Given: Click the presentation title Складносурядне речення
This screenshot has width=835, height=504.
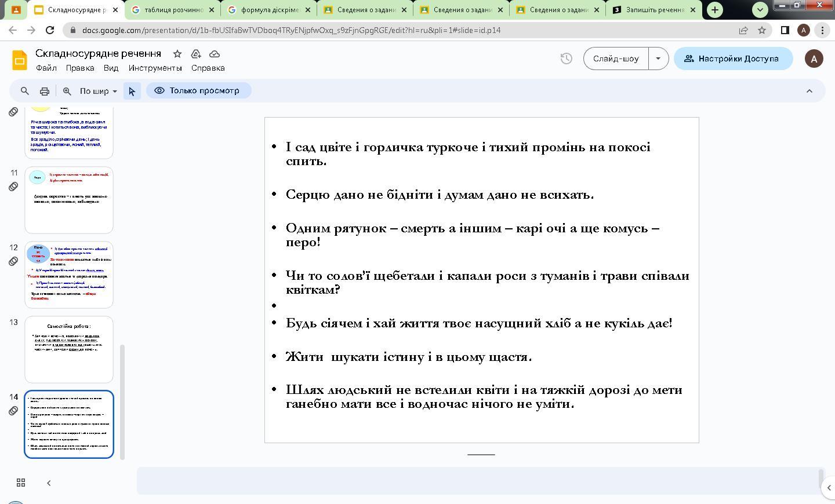Looking at the screenshot, I should 98,53.
